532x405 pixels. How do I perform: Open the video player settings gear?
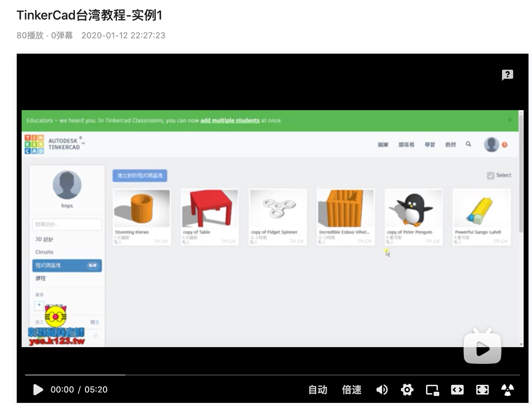tap(407, 390)
